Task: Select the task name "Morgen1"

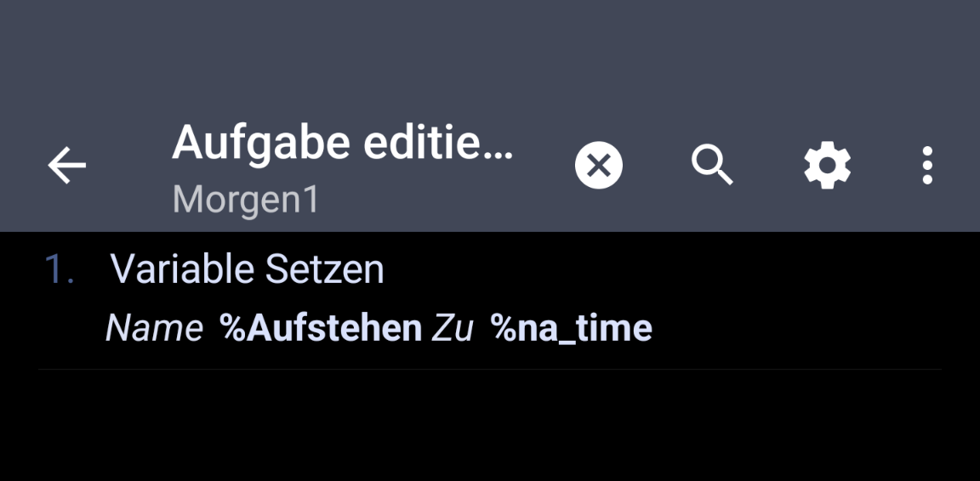Action: pyautogui.click(x=246, y=200)
